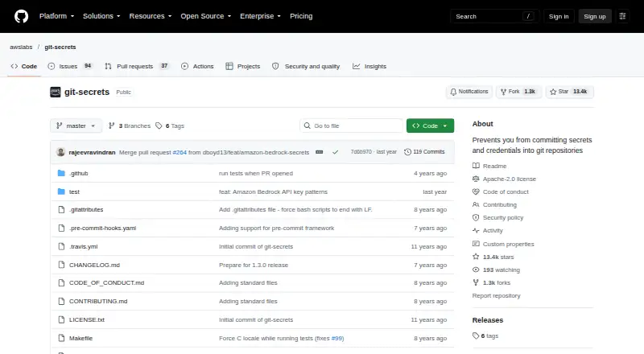This screenshot has height=354, width=644.
Task: Open the Pull requests tab
Action: (x=136, y=66)
